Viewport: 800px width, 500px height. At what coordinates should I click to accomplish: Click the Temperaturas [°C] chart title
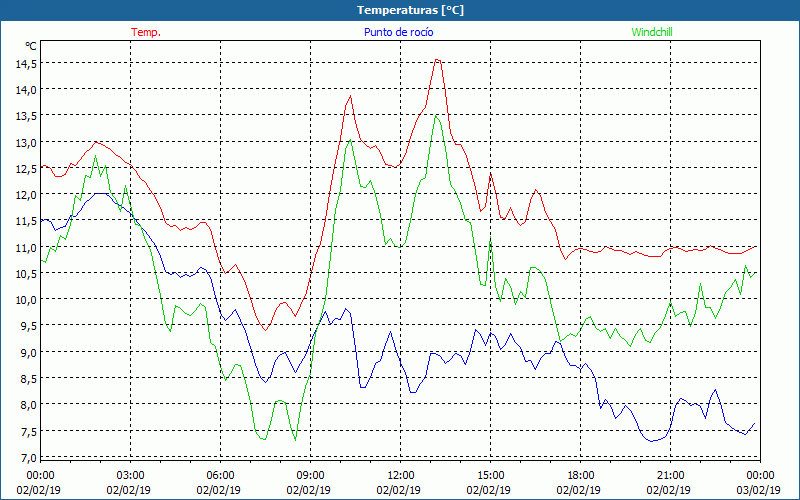pos(410,10)
